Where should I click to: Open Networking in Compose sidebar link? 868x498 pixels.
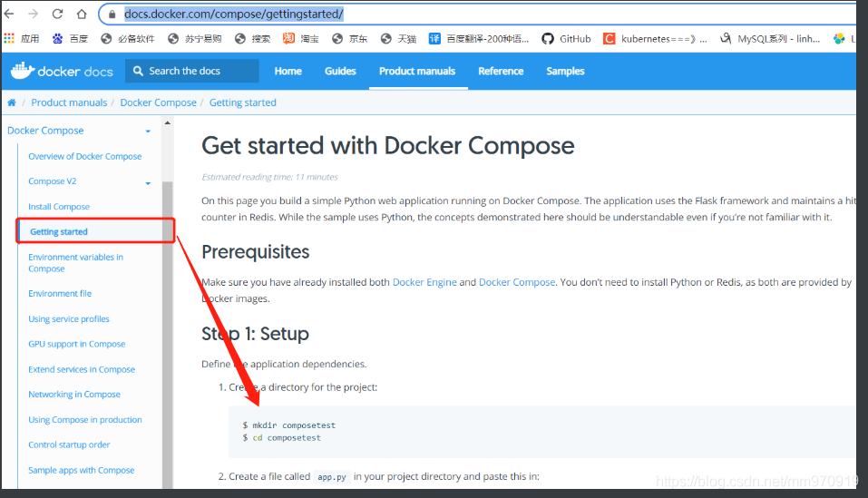pos(74,395)
